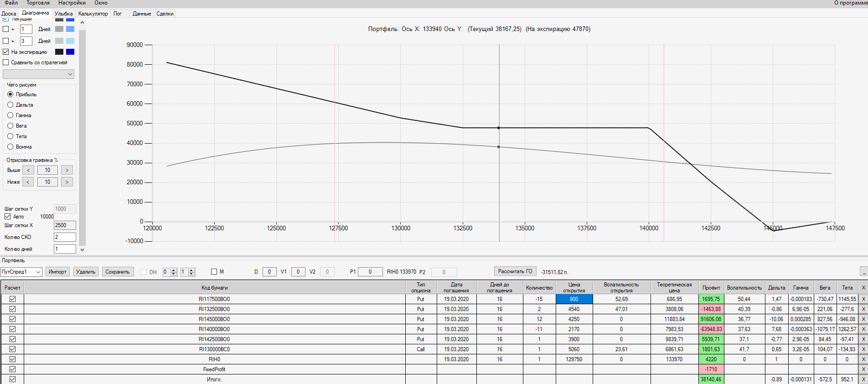Increase the Выше chart range with right arrow
Screen dimensions: 868x384
pyautogui.click(x=67, y=170)
